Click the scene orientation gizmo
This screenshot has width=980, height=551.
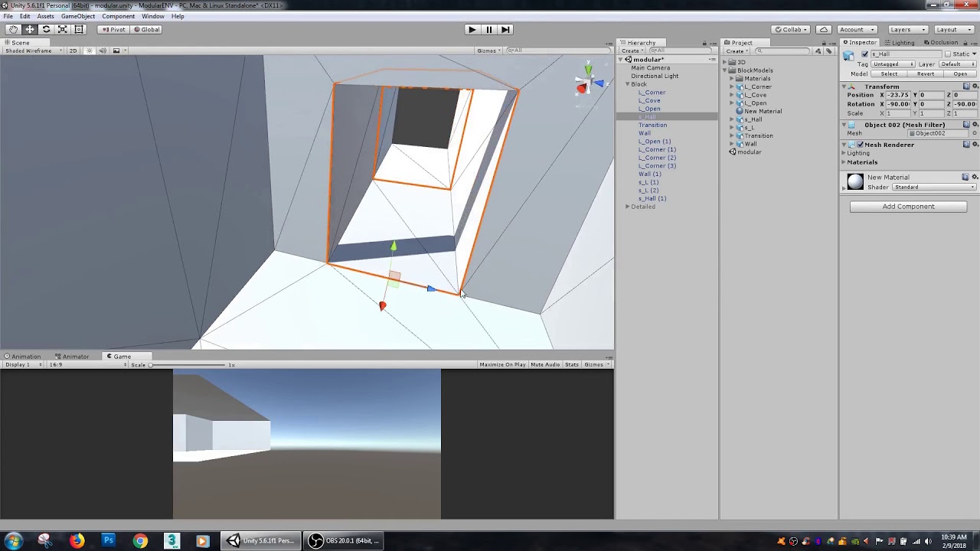click(587, 83)
